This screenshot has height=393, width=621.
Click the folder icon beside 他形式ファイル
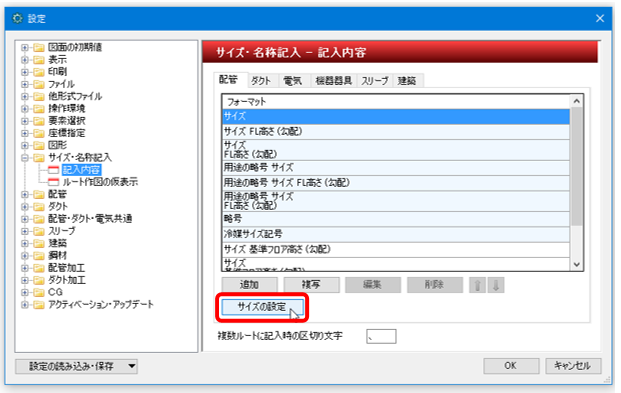tap(39, 96)
